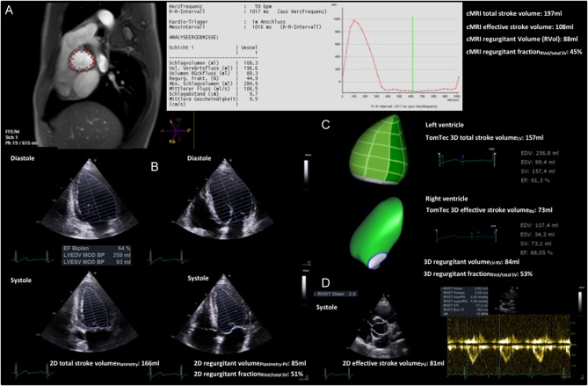Click 'Mittlere Geschwindigkeit' row
This screenshot has width=588, height=386.
pyautogui.click(x=215, y=100)
